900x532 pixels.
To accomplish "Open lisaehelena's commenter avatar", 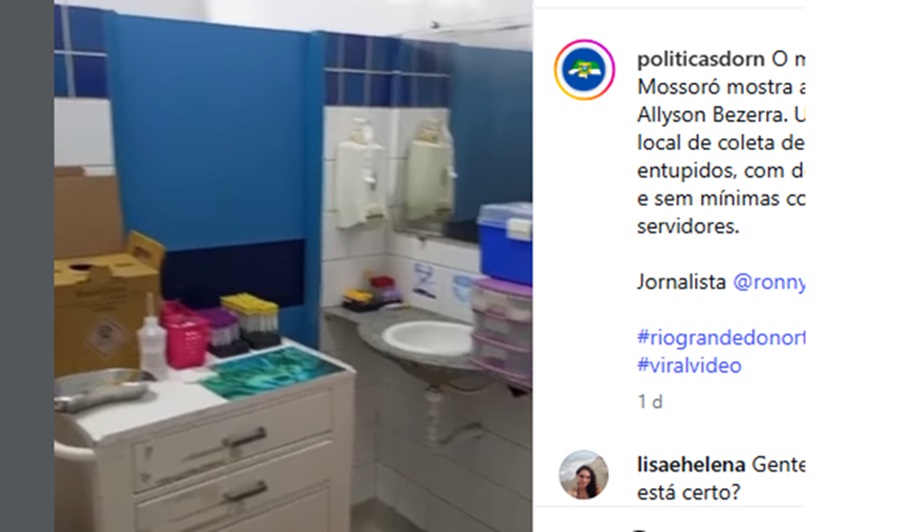I will click(x=584, y=475).
